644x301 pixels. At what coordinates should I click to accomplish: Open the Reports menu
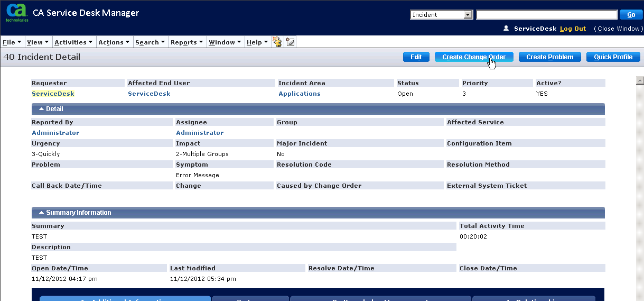pos(187,42)
